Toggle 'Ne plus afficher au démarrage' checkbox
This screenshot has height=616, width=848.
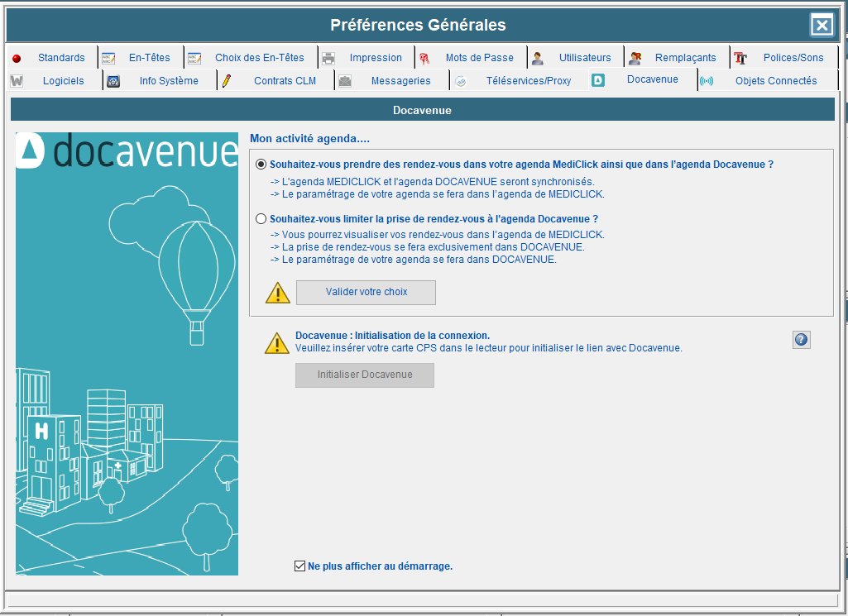(x=300, y=566)
